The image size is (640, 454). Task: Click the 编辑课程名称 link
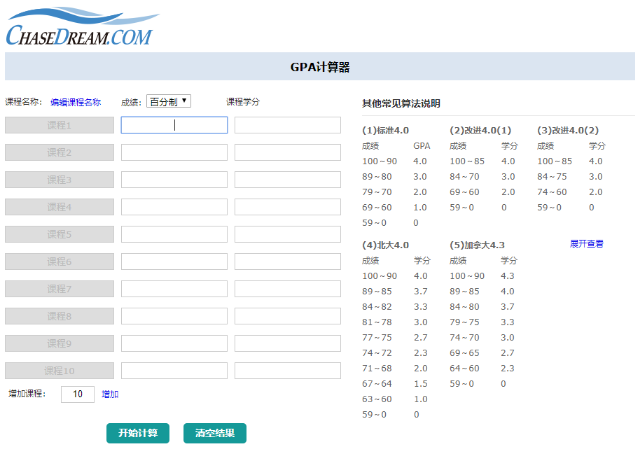coord(76,102)
